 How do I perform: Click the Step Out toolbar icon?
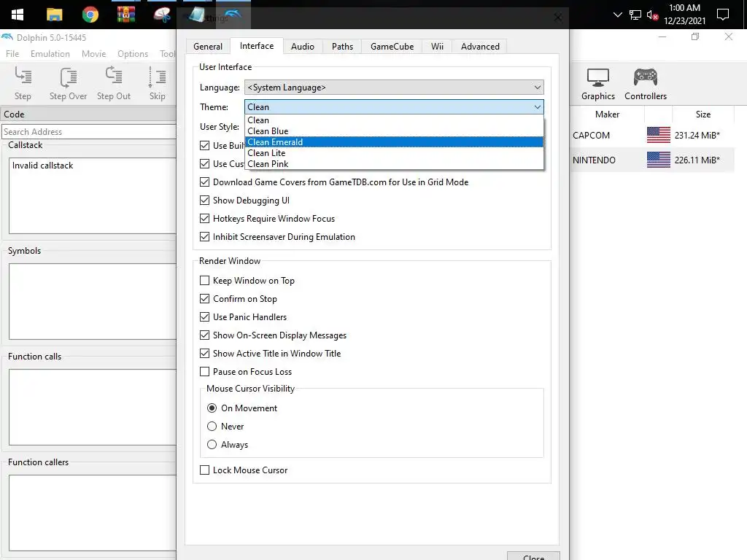coord(113,83)
